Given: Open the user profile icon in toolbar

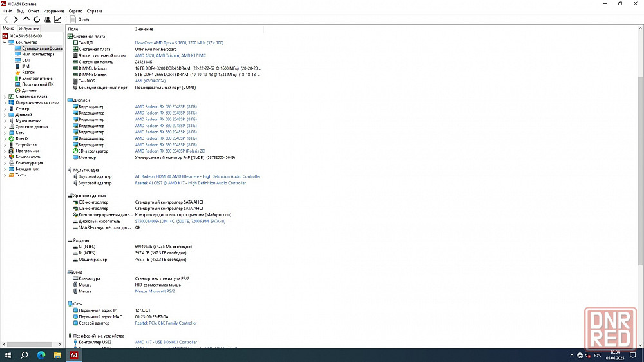Looking at the screenshot, I should 47,19.
